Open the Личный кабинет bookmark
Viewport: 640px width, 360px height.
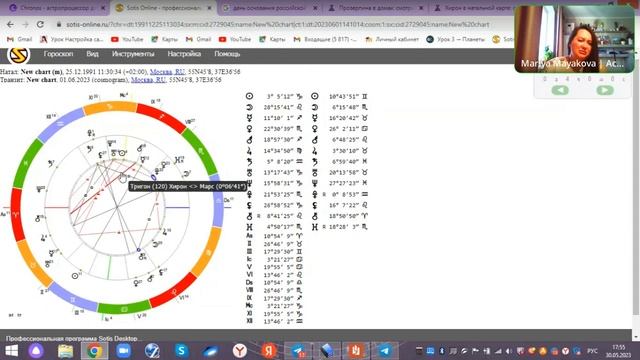pyautogui.click(x=392, y=39)
